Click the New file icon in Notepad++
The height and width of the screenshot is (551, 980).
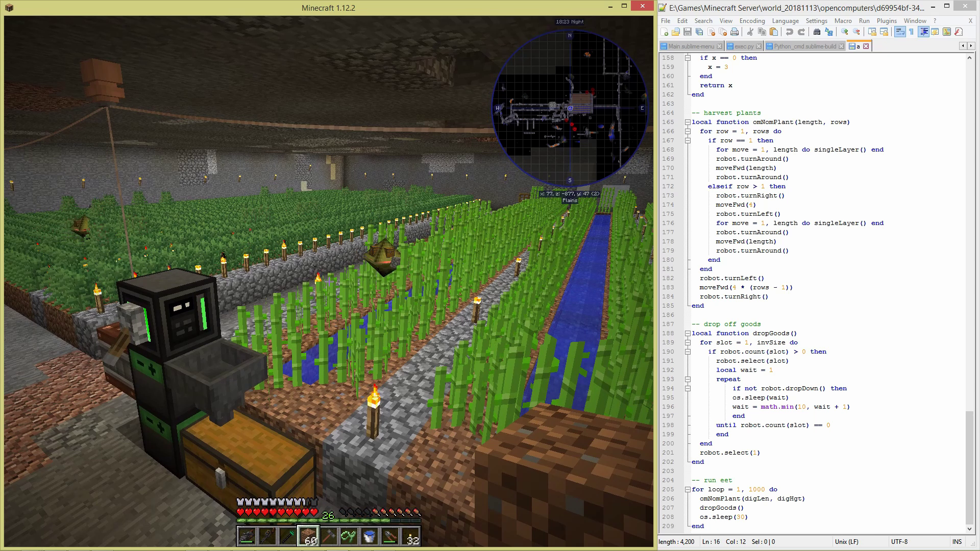[664, 32]
